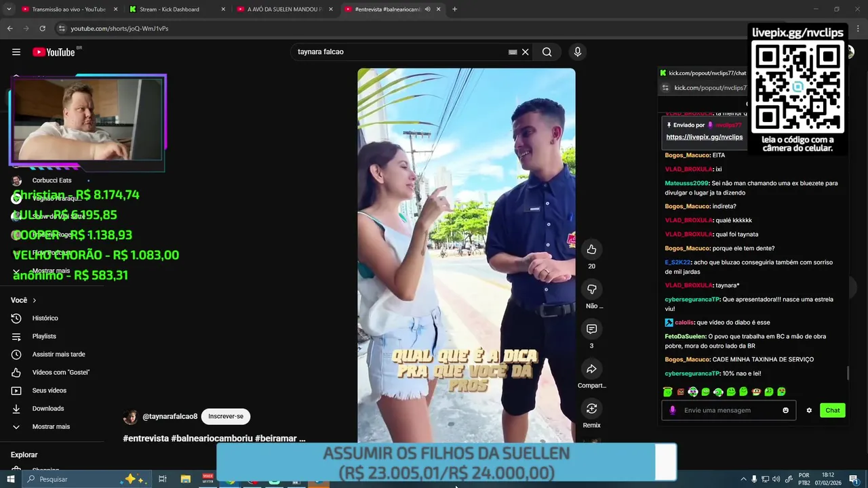
Task: Click Bogos_Macuco username saying EITA
Action: coord(686,155)
